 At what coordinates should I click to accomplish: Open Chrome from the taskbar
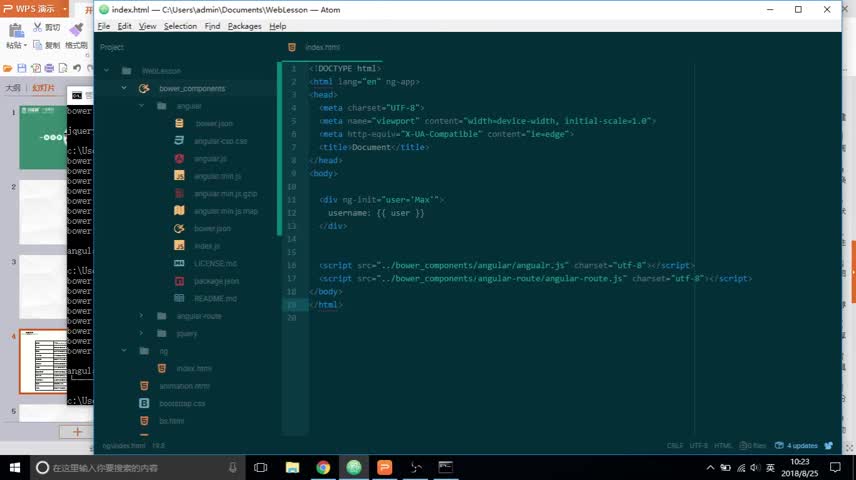pyautogui.click(x=323, y=467)
